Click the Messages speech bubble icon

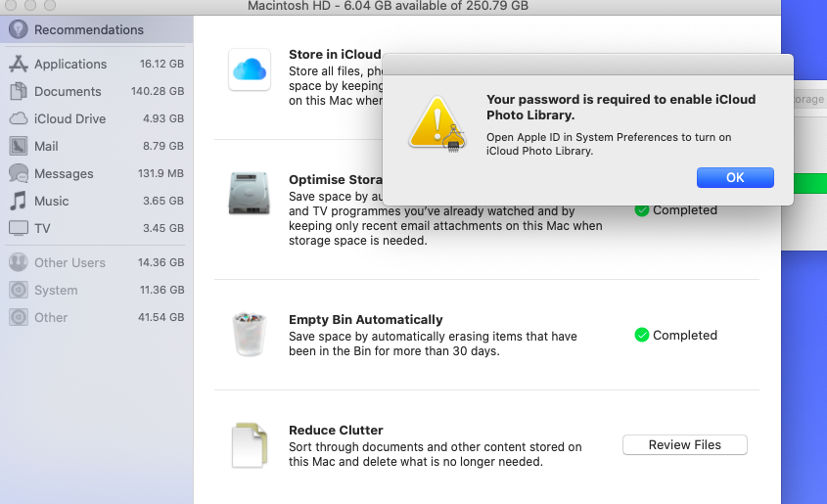[x=18, y=173]
